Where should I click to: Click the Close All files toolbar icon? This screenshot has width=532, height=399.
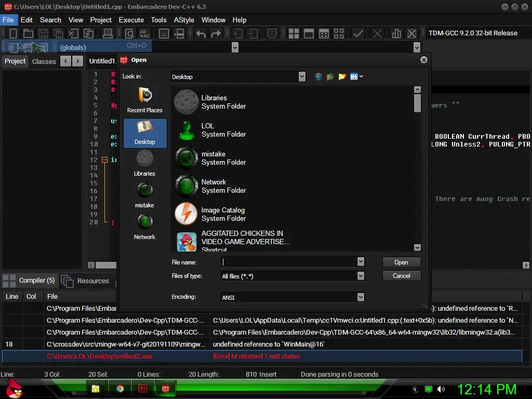[88, 33]
